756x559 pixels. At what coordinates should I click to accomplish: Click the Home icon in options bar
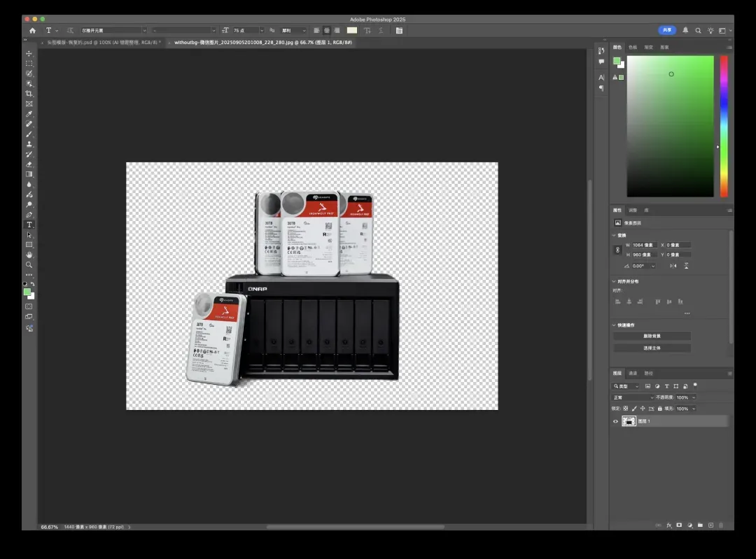click(32, 31)
